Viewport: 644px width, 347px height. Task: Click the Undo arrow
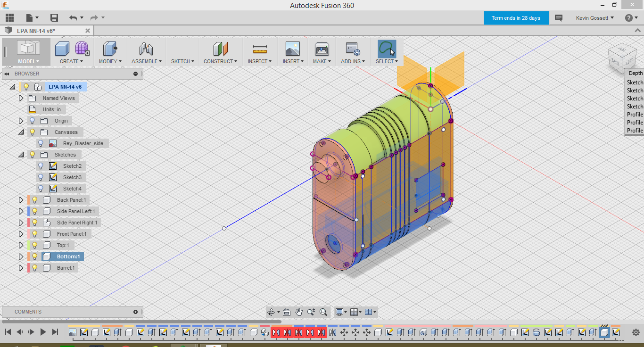tap(73, 18)
